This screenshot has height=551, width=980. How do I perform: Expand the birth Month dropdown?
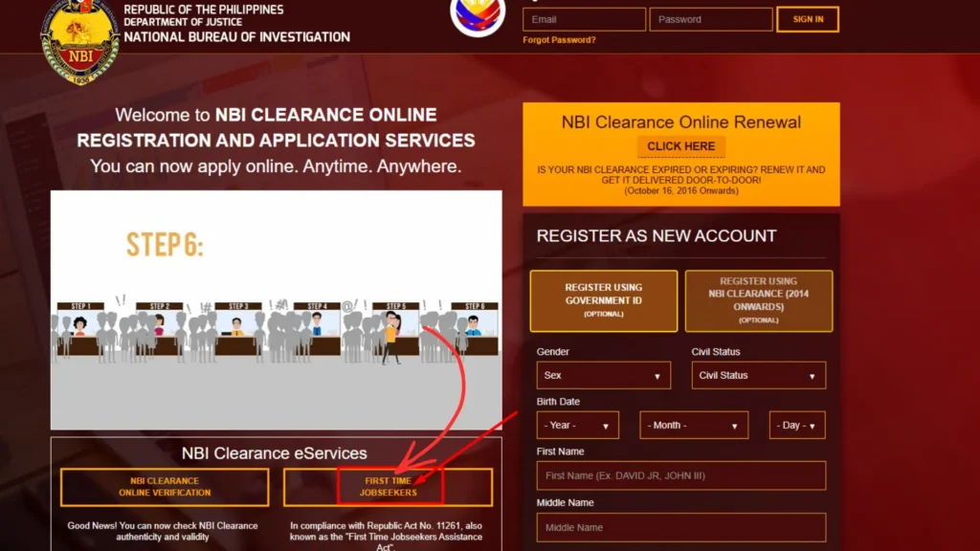point(694,426)
